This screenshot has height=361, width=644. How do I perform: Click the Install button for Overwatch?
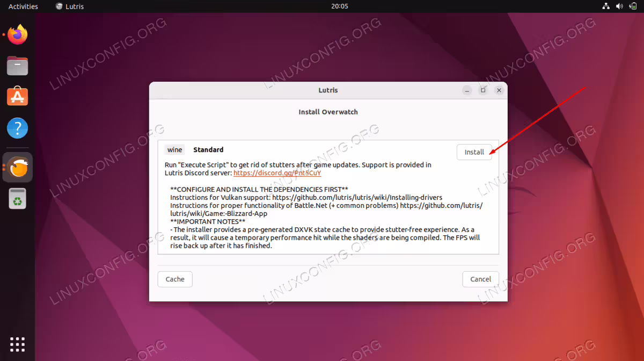pyautogui.click(x=474, y=152)
